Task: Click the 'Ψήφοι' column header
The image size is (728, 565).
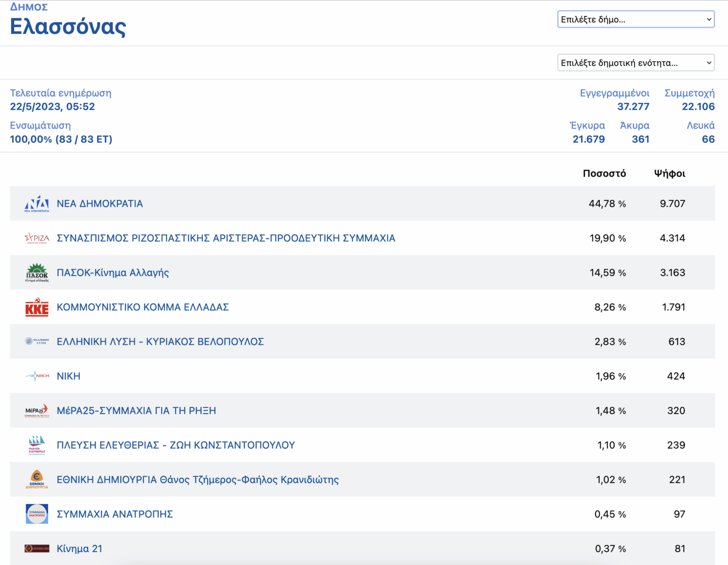Action: coord(670,174)
